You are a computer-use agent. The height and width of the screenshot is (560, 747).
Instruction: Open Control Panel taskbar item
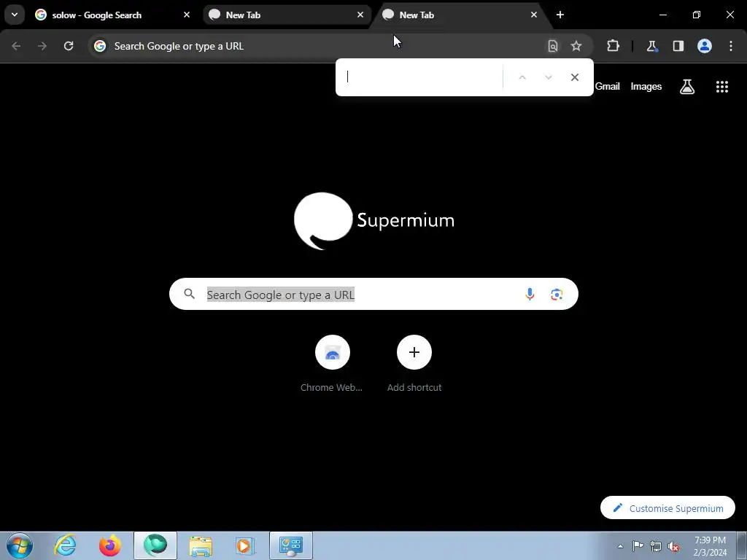pyautogui.click(x=291, y=545)
